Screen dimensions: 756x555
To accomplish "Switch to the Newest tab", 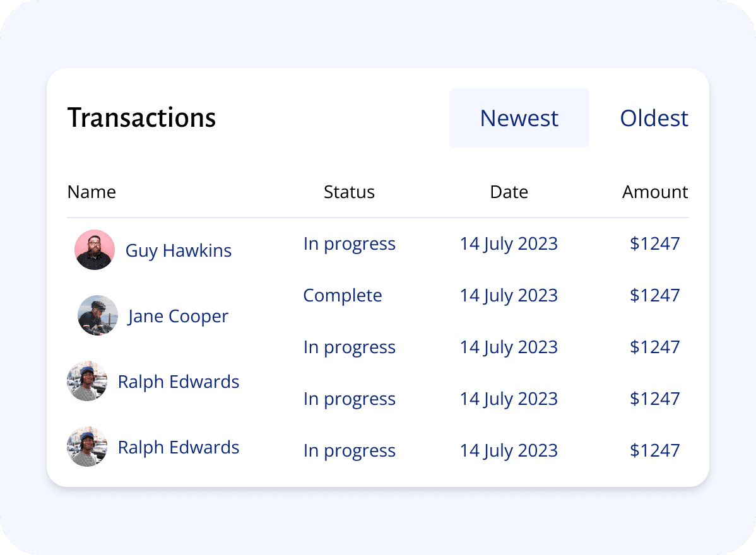I will coord(519,118).
